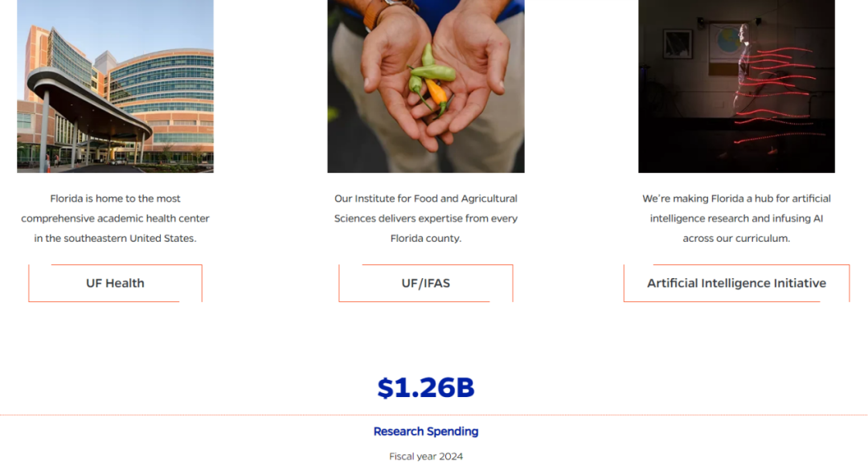Click the Research Spending heading
Viewport: 868px width, 475px height.
[426, 432]
